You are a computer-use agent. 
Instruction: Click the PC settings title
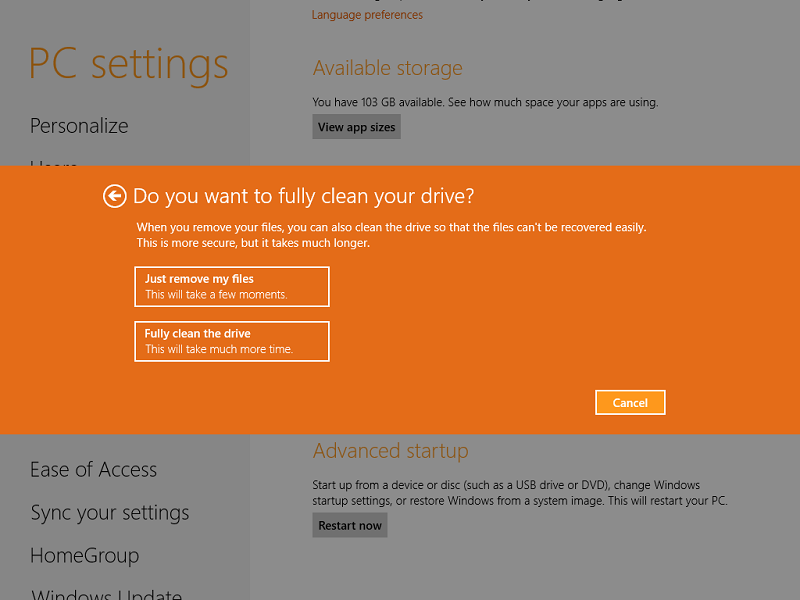point(128,64)
